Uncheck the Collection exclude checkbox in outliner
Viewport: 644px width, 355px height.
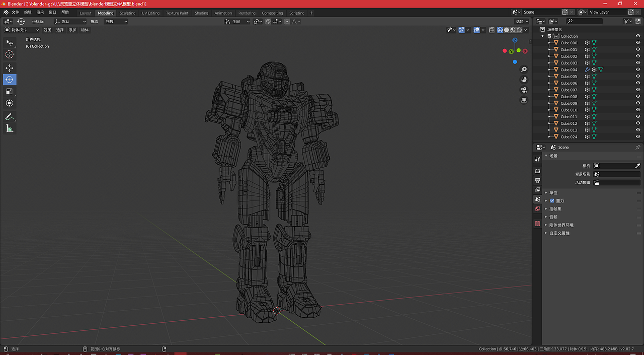click(549, 36)
